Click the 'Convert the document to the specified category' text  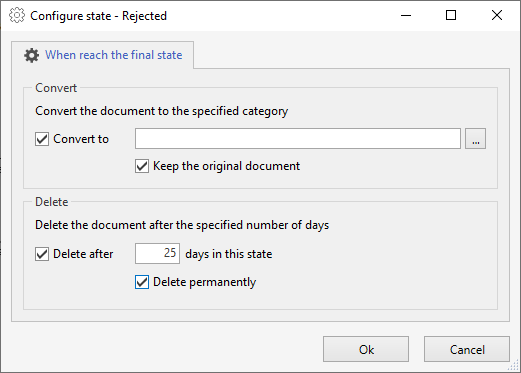click(162, 111)
